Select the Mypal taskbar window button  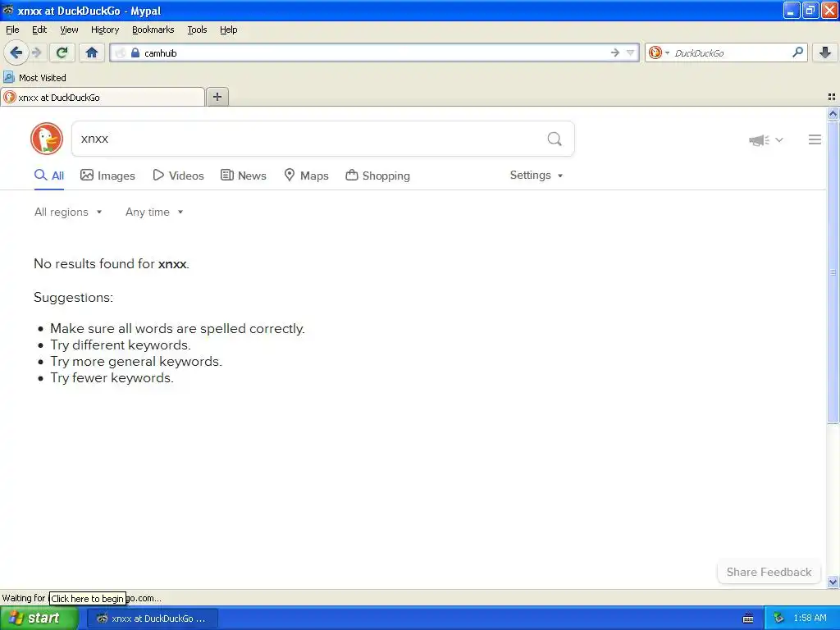[153, 619]
